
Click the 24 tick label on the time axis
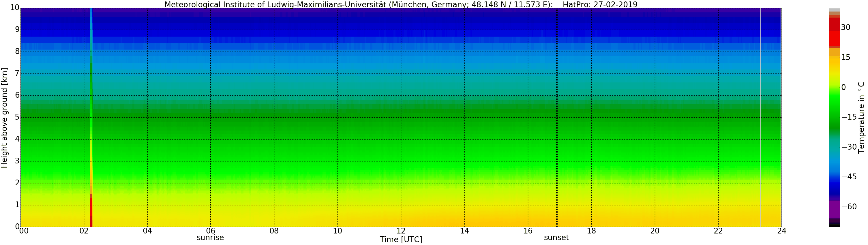(x=781, y=231)
